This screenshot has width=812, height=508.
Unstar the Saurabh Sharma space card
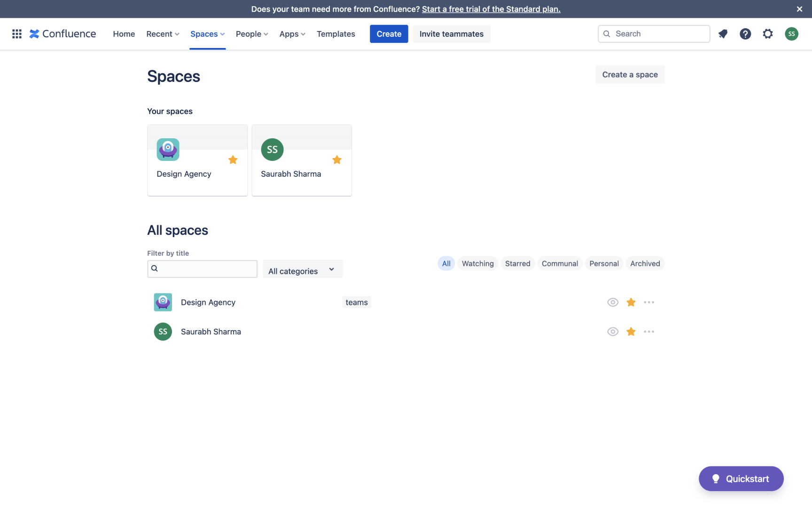tap(337, 160)
